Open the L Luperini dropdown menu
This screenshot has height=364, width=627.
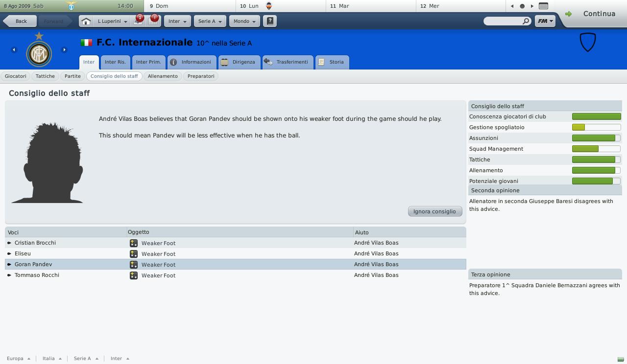[x=112, y=22]
